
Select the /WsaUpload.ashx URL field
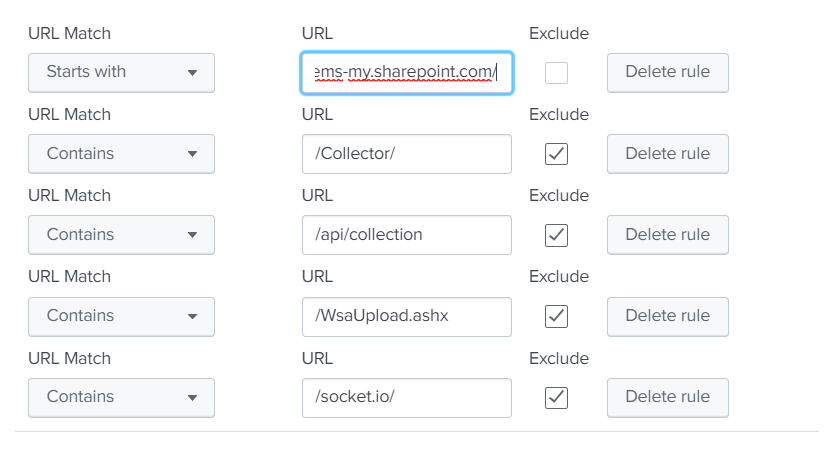coord(406,315)
